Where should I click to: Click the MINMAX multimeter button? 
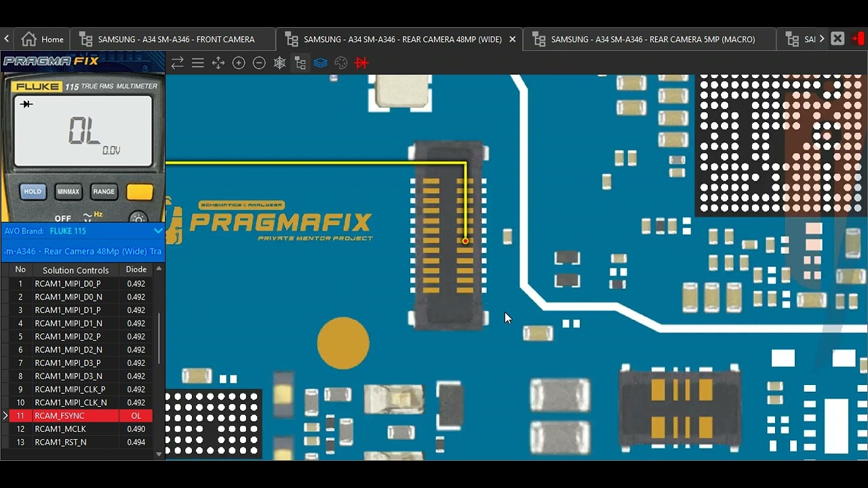(68, 192)
